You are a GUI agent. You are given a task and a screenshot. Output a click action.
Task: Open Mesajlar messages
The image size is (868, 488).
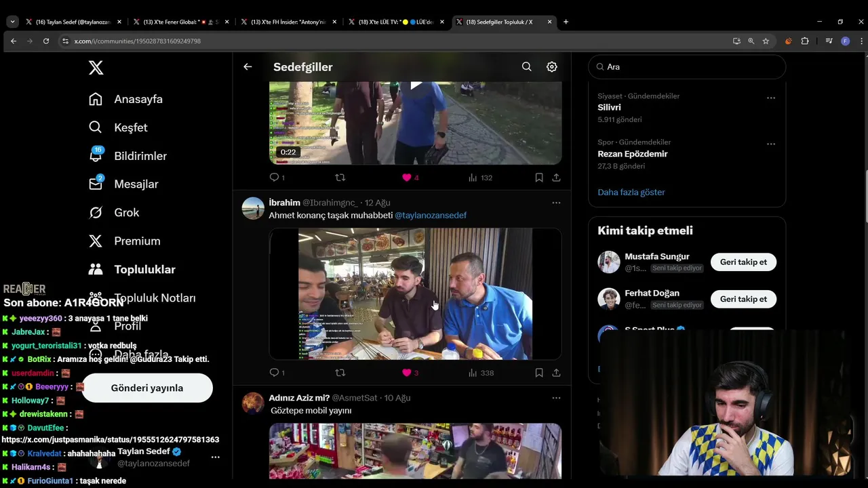(123, 184)
